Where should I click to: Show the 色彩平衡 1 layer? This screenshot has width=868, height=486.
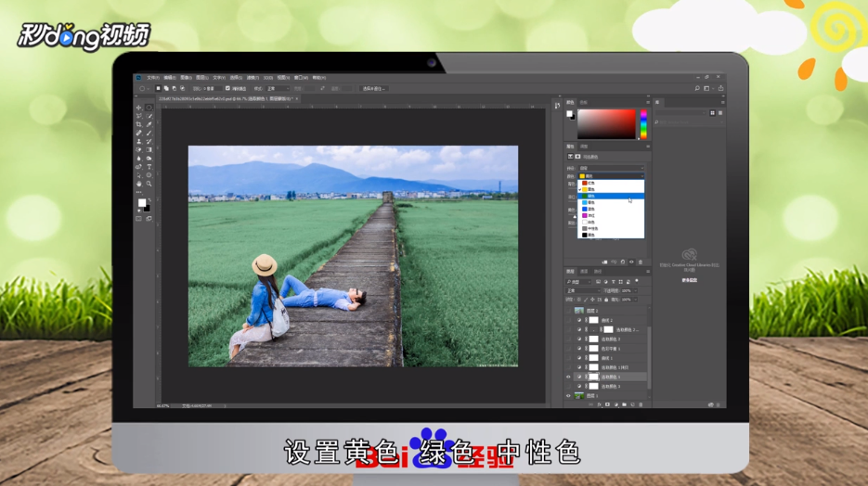[x=568, y=349]
